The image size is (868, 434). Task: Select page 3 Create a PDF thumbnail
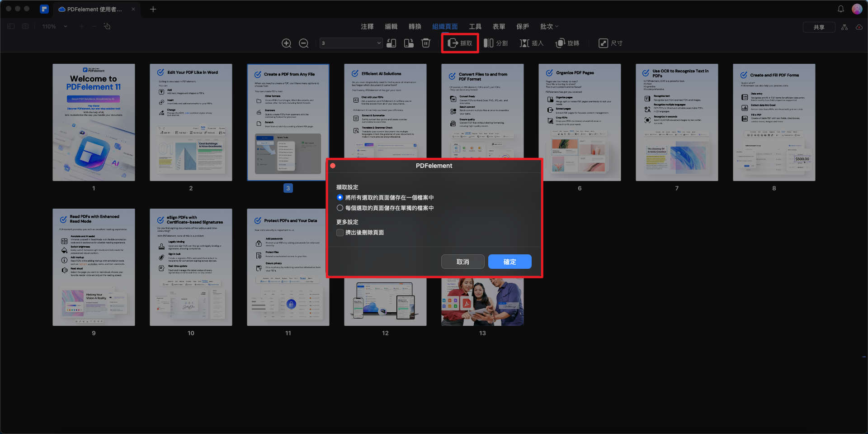click(288, 122)
